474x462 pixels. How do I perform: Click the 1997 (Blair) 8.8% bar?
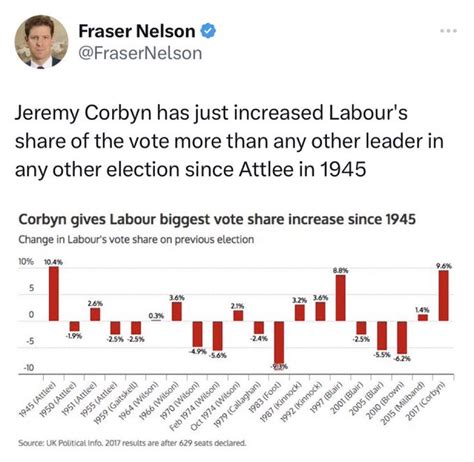tap(341, 298)
